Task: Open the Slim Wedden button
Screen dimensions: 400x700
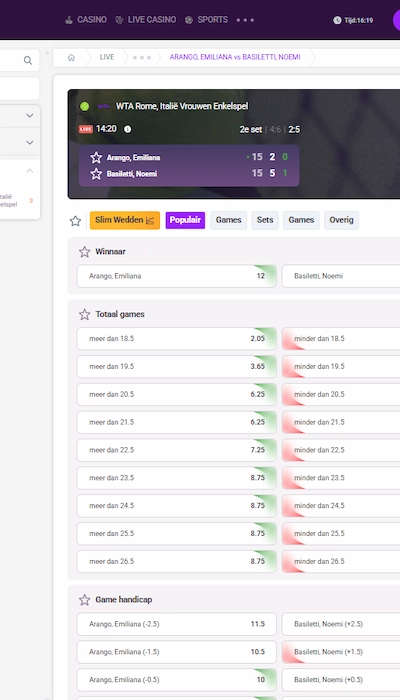Action: click(x=125, y=220)
